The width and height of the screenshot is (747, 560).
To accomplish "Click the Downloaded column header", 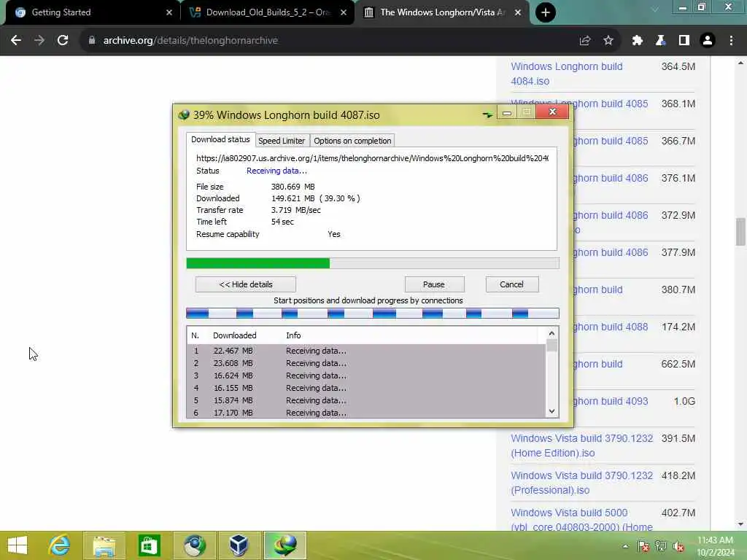I will click(x=235, y=335).
